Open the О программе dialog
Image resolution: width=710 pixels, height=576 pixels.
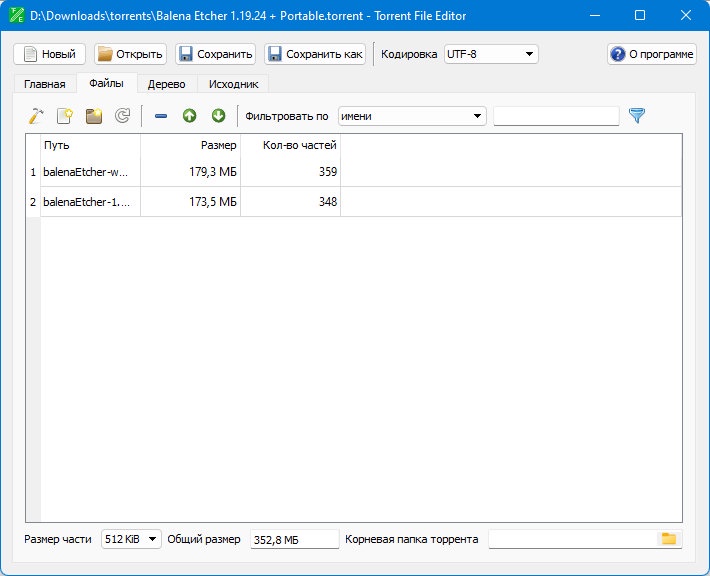pyautogui.click(x=652, y=54)
